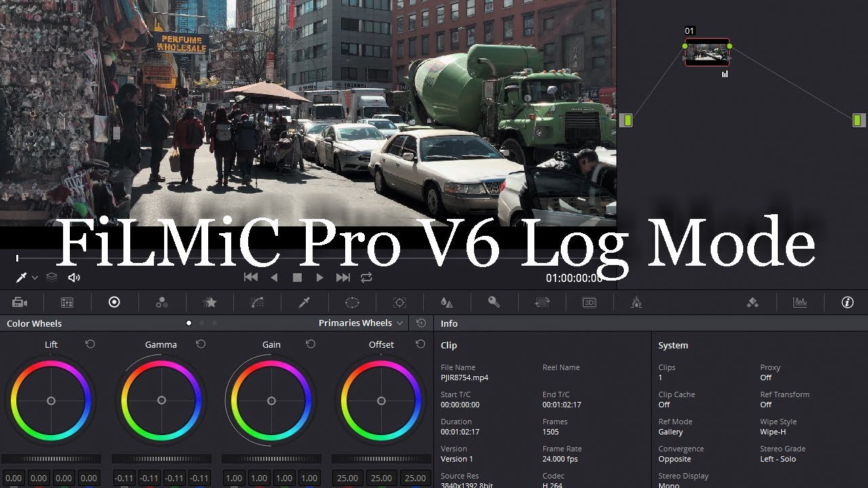
Task: Click the first Lift 0.00 value field
Action: pyautogui.click(x=14, y=478)
